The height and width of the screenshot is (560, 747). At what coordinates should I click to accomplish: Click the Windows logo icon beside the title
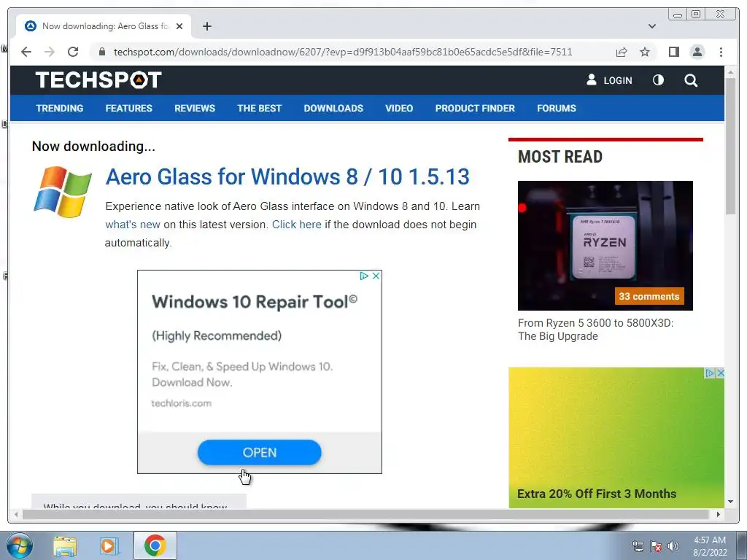click(63, 192)
